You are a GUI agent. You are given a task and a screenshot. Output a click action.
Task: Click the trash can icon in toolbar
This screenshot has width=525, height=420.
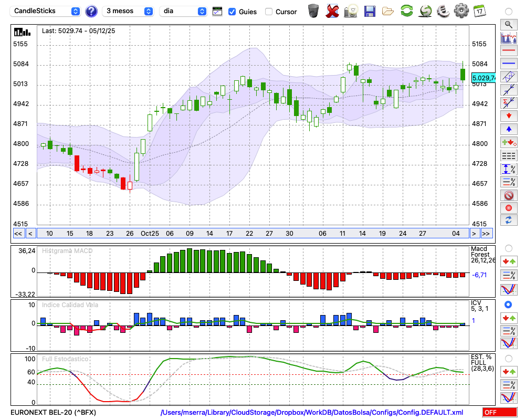click(x=313, y=10)
